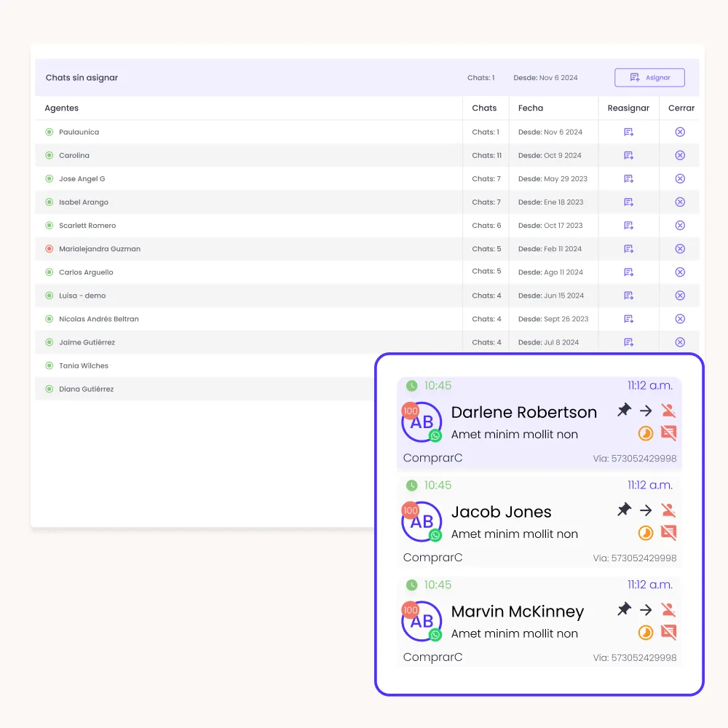
Task: Click the orange snooze icon for Darlene Robertson
Action: coord(646,434)
